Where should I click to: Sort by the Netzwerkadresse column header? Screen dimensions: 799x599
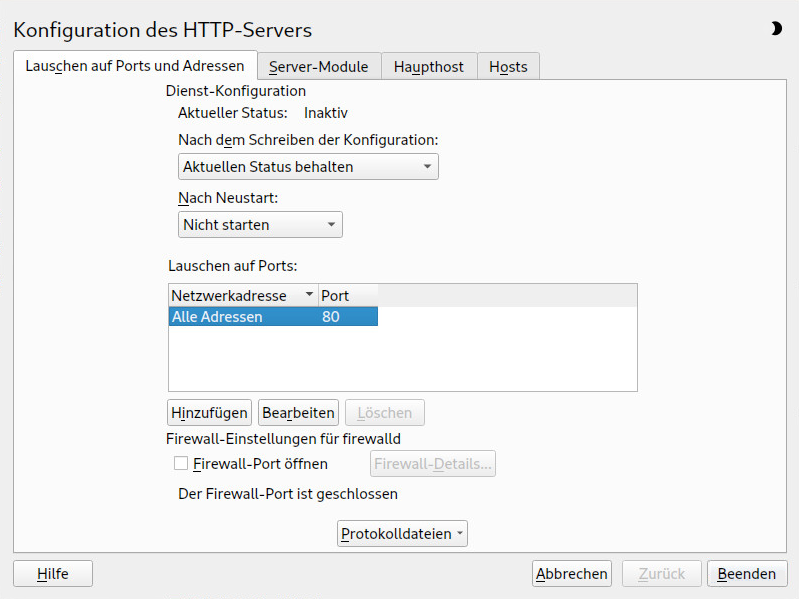(243, 295)
